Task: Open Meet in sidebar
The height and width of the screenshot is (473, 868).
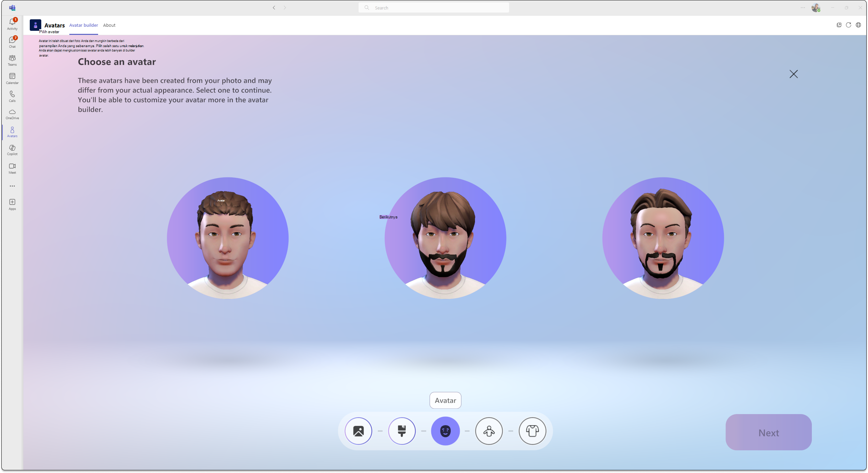Action: click(12, 168)
